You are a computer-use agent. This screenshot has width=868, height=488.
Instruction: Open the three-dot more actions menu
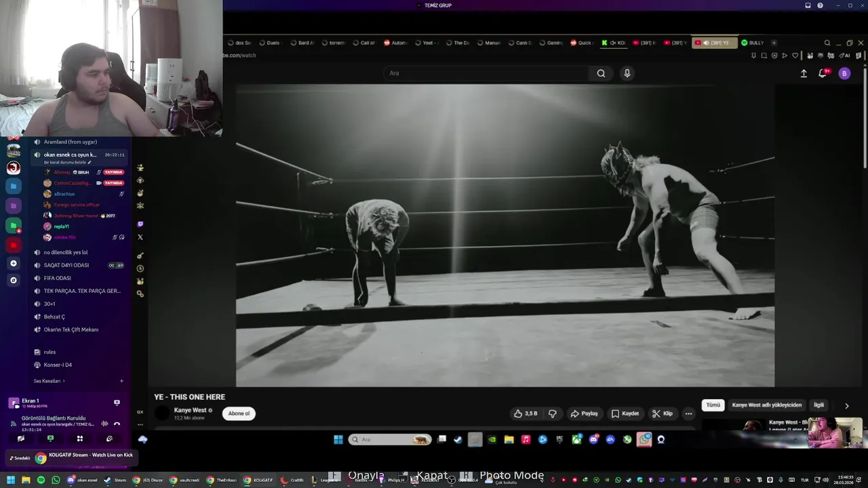[x=688, y=413]
